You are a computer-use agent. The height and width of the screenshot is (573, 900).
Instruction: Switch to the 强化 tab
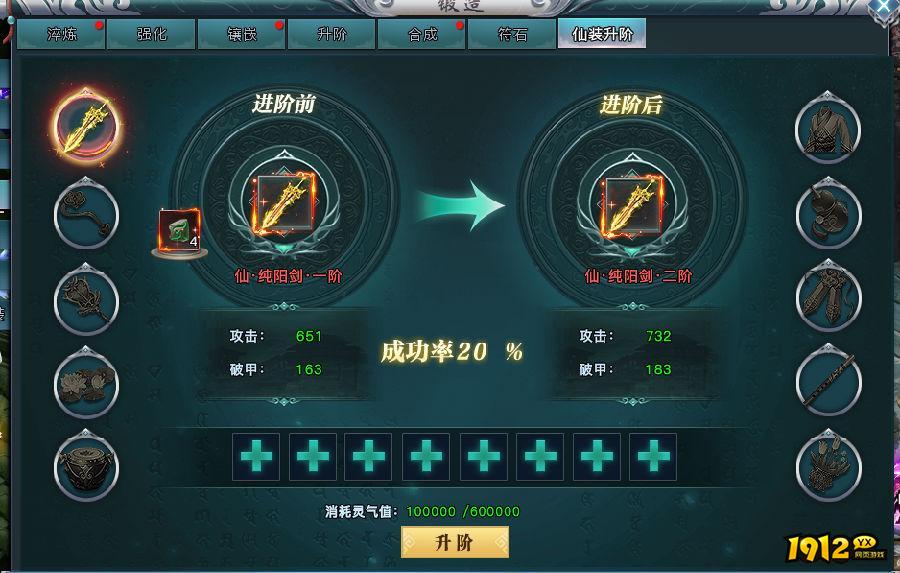point(152,34)
